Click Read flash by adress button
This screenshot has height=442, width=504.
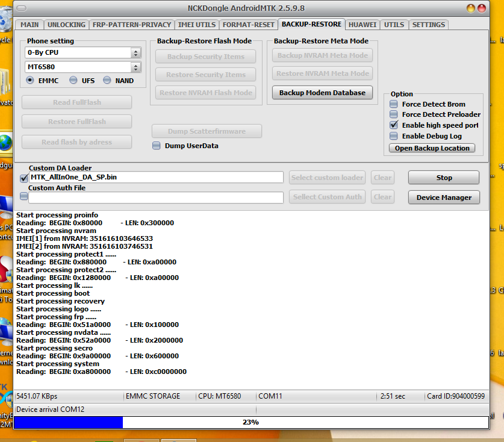(77, 142)
